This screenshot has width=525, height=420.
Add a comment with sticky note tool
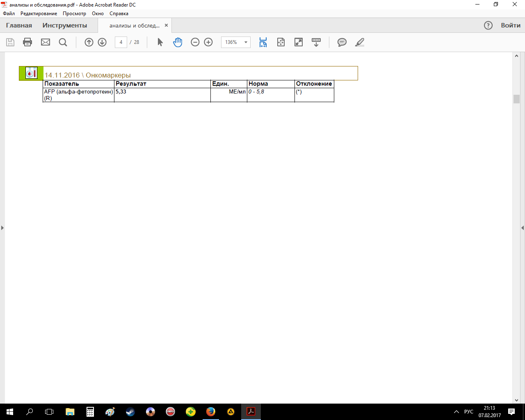tap(342, 42)
